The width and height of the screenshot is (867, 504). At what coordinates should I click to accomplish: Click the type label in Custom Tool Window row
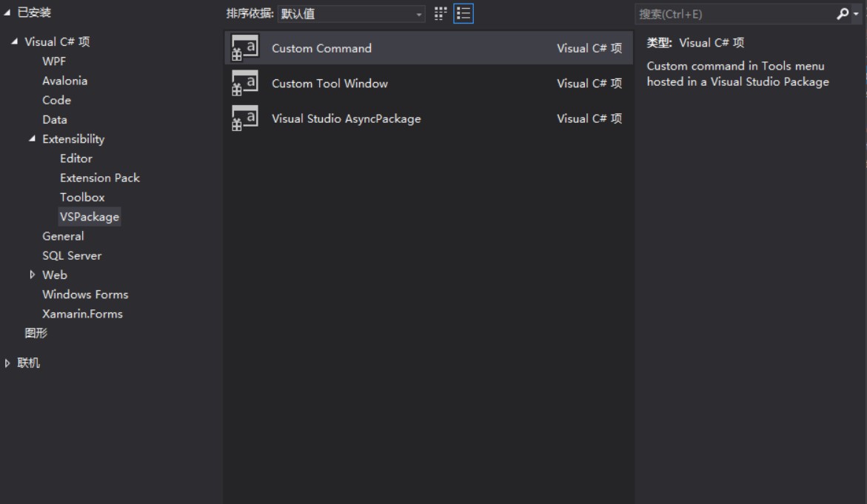(589, 84)
